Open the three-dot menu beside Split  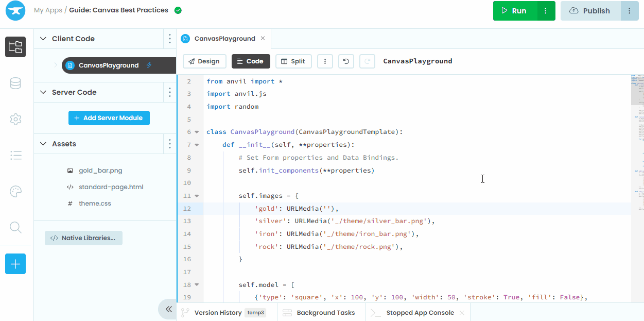[x=325, y=61]
